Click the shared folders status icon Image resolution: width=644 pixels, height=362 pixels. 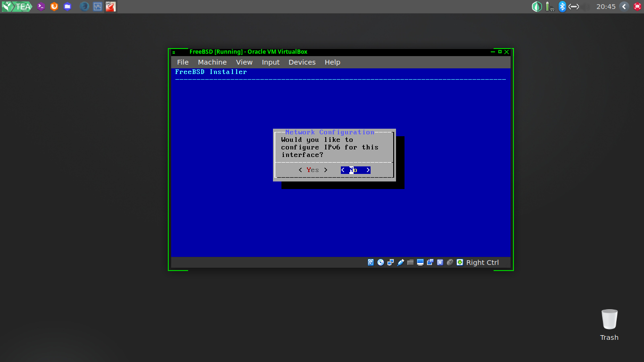tap(410, 263)
